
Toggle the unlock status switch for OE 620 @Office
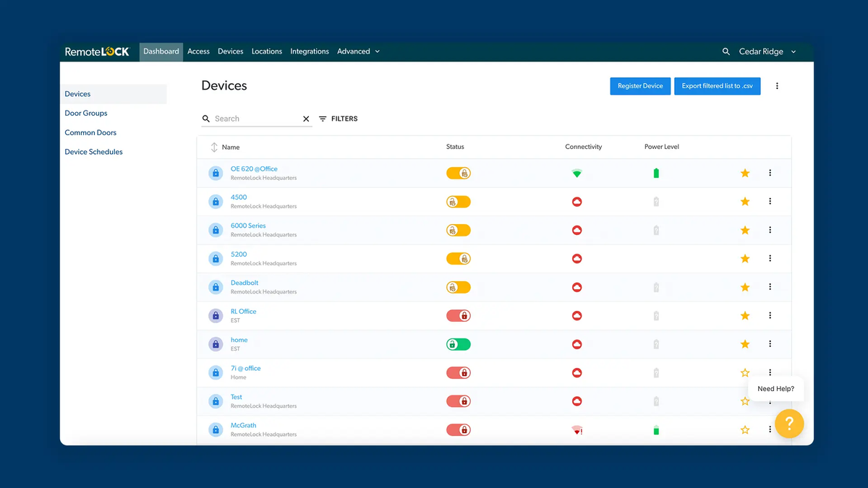[x=458, y=173]
